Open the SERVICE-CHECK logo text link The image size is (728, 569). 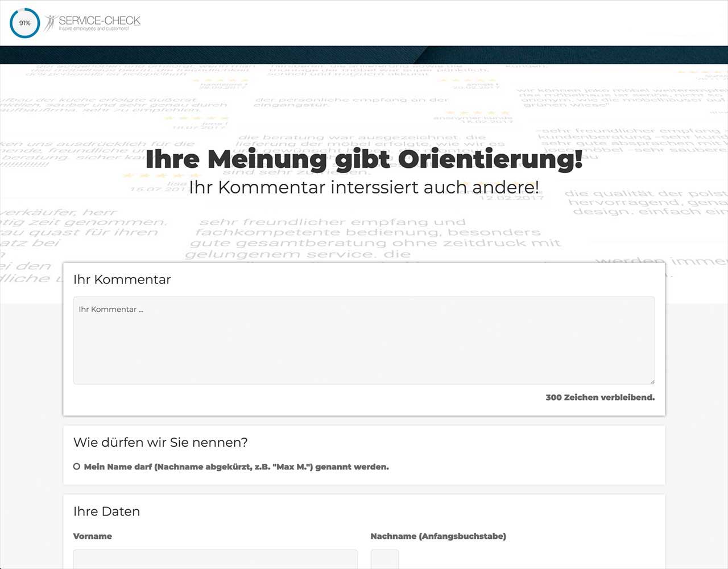point(100,20)
